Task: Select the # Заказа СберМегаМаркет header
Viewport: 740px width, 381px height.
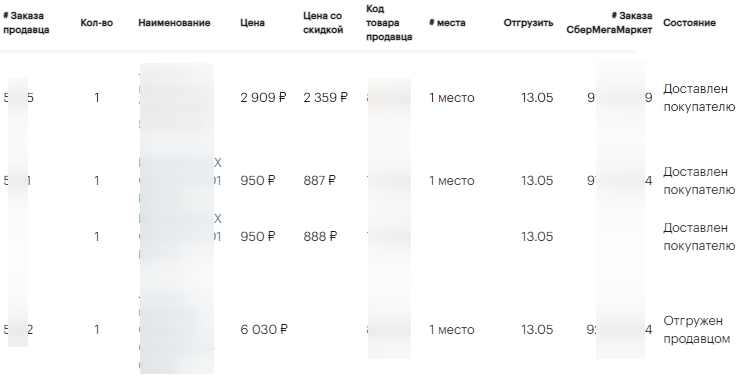Action: click(609, 23)
